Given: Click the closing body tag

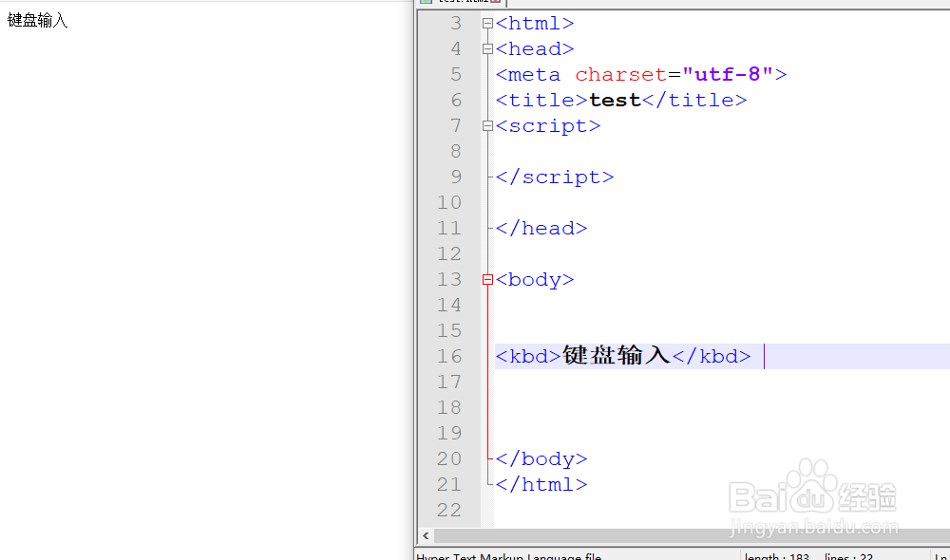Looking at the screenshot, I should point(541,458).
